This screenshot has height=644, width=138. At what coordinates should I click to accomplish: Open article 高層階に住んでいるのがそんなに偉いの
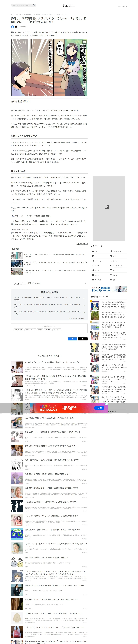49,465
